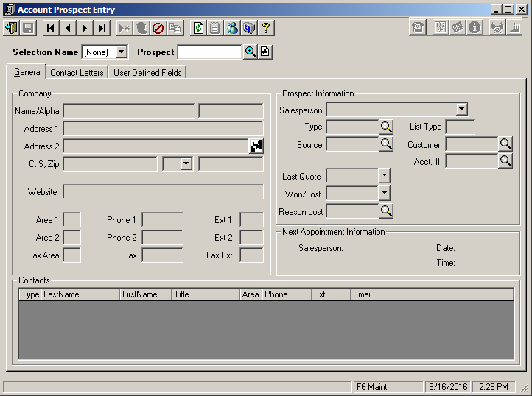Click the Fax number field

coord(163,255)
